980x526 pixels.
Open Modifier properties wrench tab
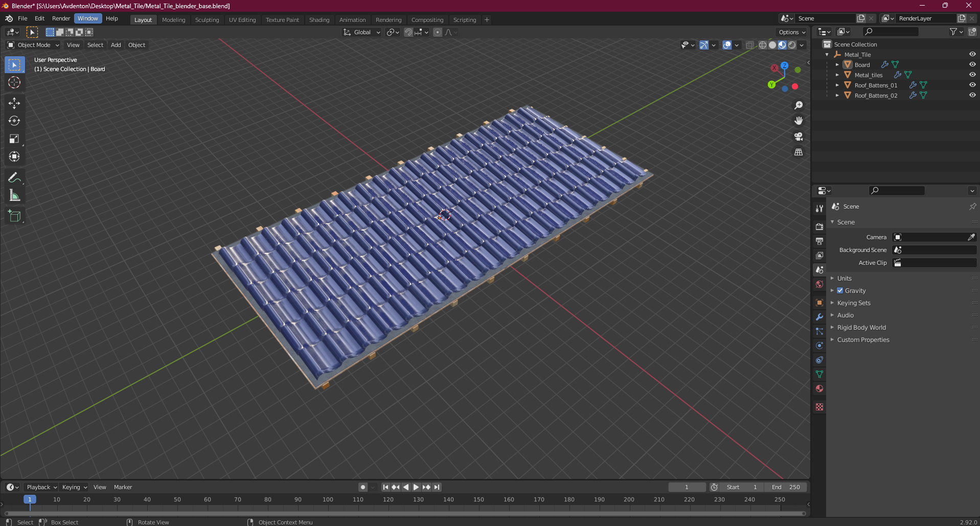[819, 317]
